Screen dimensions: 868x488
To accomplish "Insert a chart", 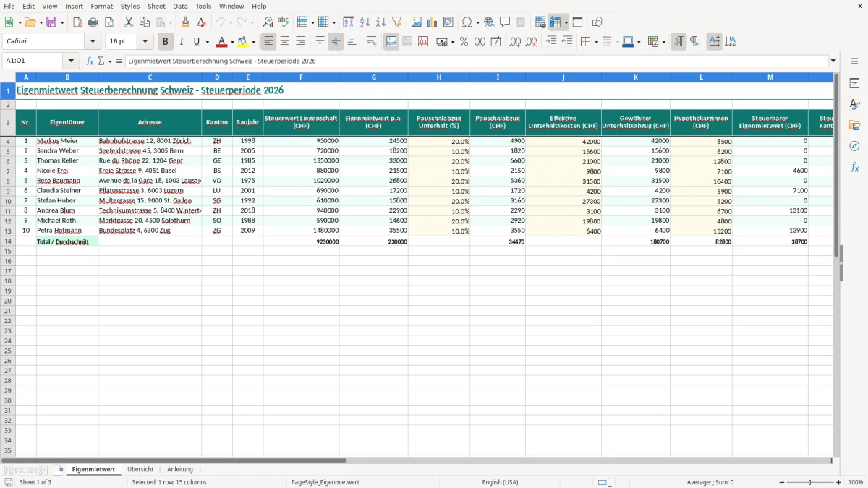I will (x=433, y=22).
